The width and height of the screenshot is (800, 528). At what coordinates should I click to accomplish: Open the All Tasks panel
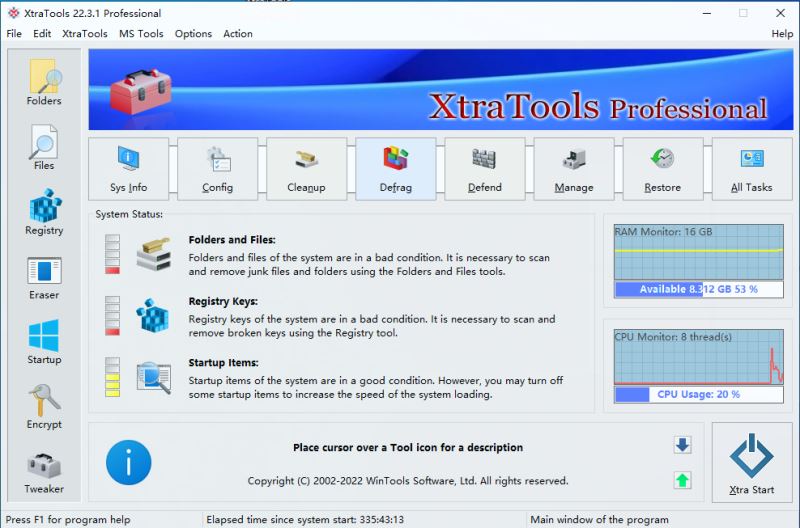[751, 169]
